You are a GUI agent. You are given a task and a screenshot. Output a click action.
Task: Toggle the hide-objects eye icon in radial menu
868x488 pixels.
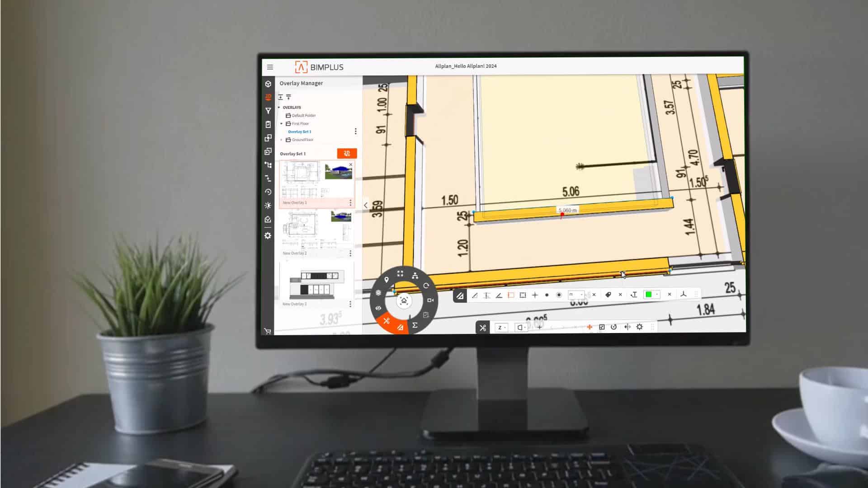pyautogui.click(x=378, y=308)
